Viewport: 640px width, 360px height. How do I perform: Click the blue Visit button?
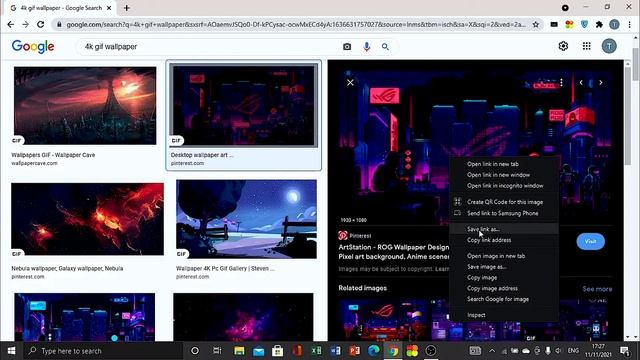[590, 241]
